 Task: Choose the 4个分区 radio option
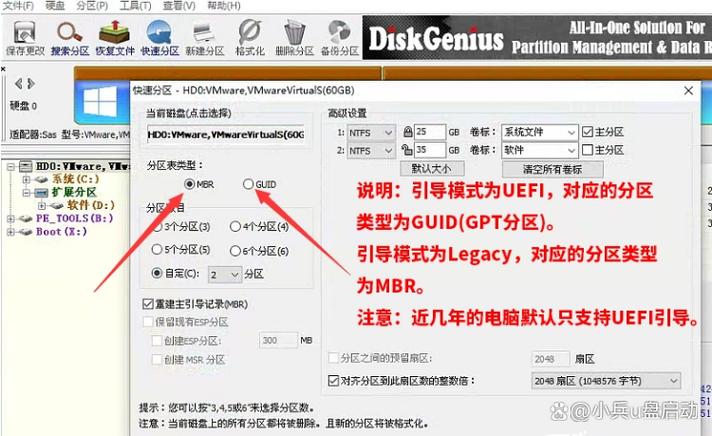click(x=235, y=227)
